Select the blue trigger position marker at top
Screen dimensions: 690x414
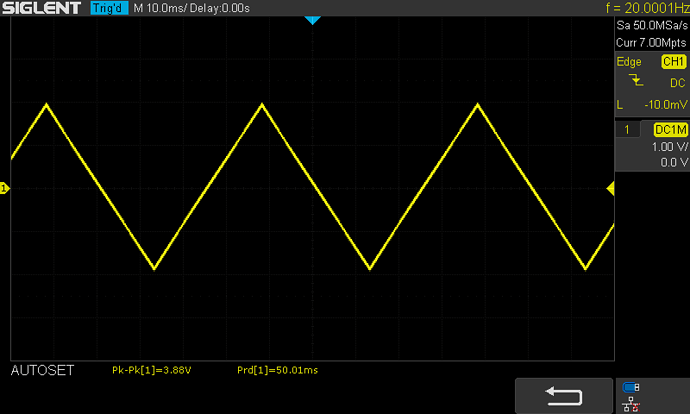312,21
